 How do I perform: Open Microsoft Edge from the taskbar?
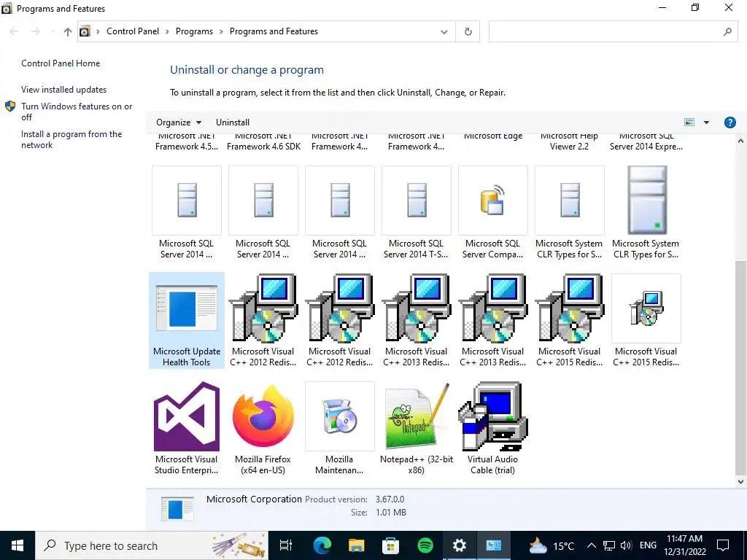[x=322, y=545]
